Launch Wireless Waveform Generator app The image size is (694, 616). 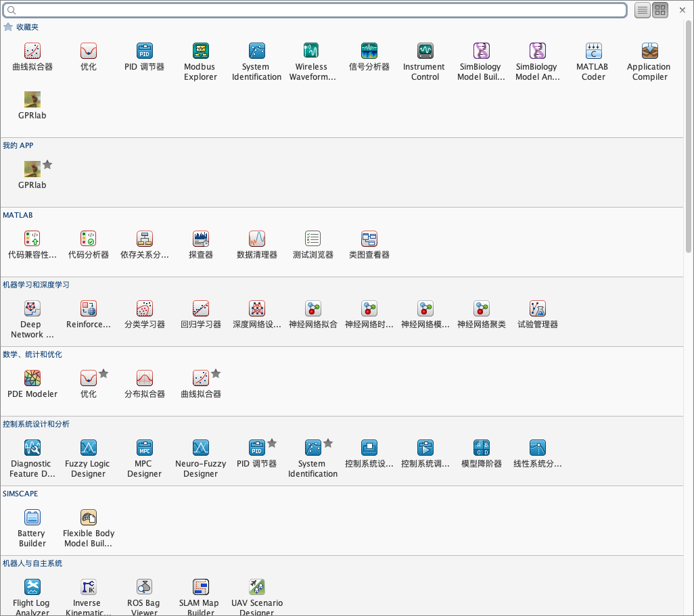pos(313,62)
